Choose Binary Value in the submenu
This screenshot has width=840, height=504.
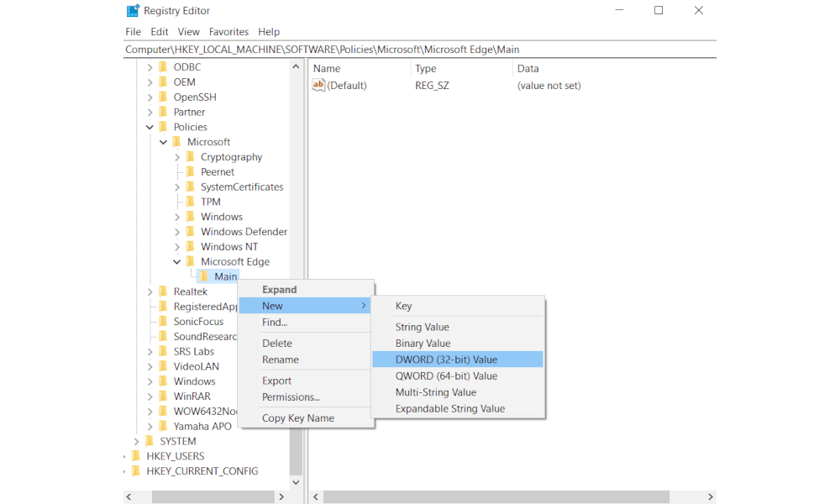pyautogui.click(x=458, y=344)
